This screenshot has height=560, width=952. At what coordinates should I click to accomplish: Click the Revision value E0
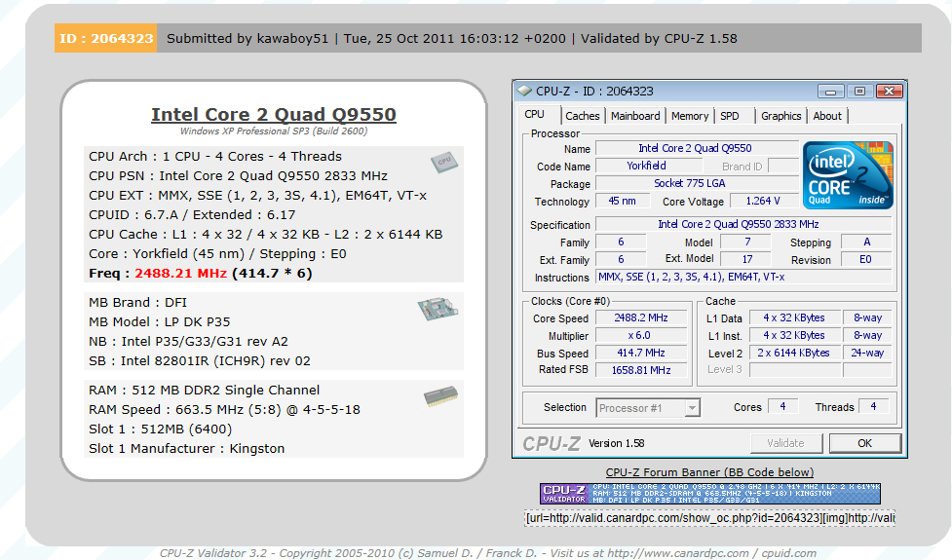[x=866, y=259]
